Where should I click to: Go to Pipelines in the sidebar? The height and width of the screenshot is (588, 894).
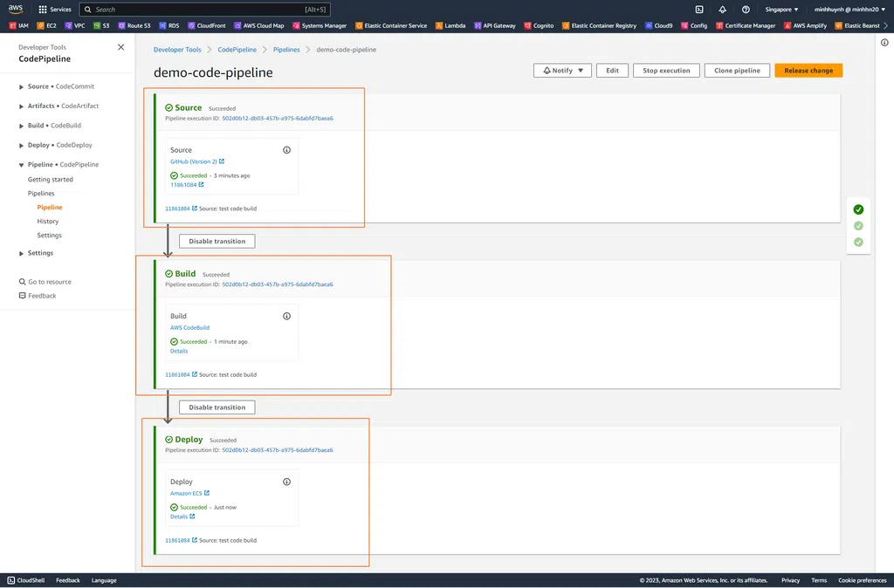coord(41,194)
